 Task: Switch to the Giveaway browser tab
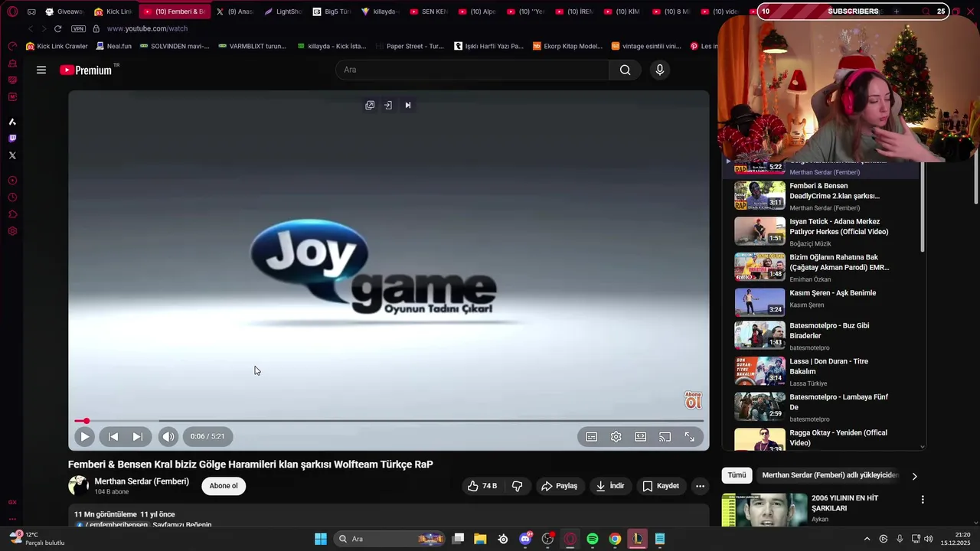tap(64, 11)
